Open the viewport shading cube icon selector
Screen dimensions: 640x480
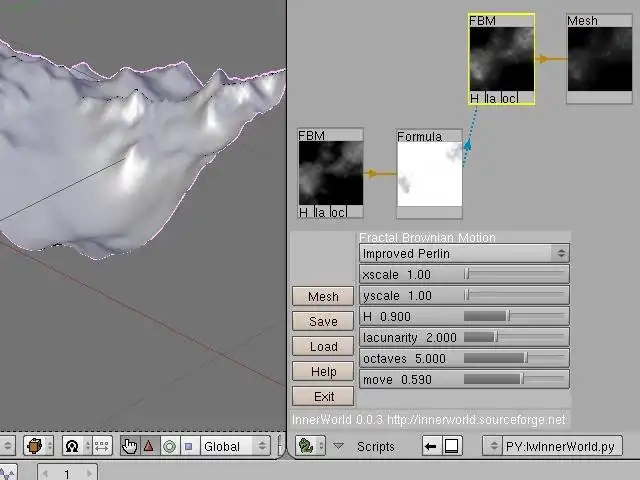tap(38, 446)
